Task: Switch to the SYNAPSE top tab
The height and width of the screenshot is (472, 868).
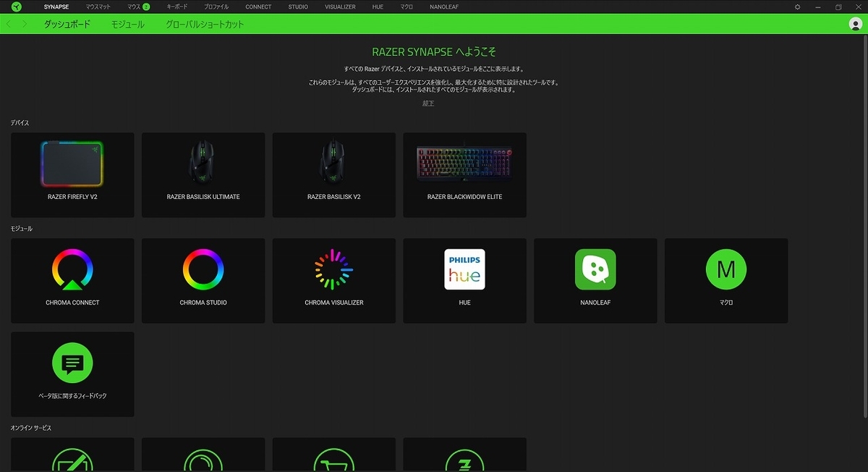Action: [56, 7]
